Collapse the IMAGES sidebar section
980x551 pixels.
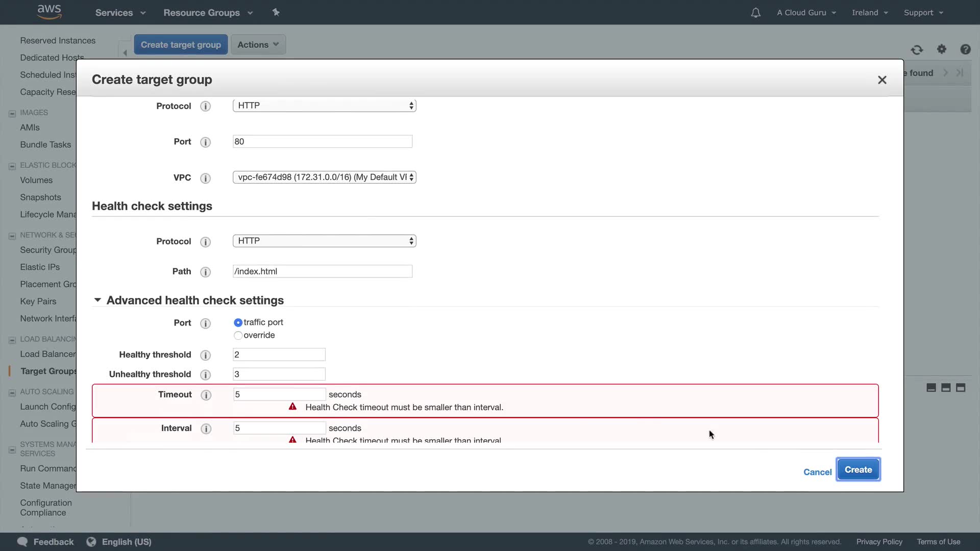pos(12,113)
